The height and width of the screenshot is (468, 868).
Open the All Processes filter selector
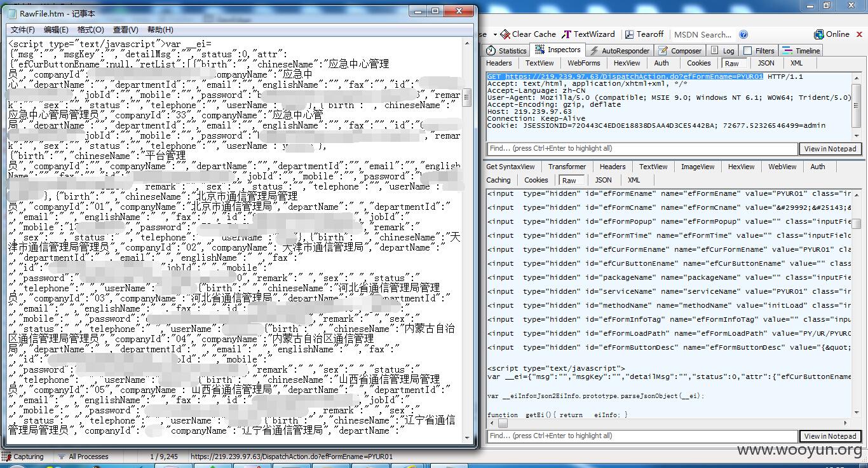(x=83, y=457)
